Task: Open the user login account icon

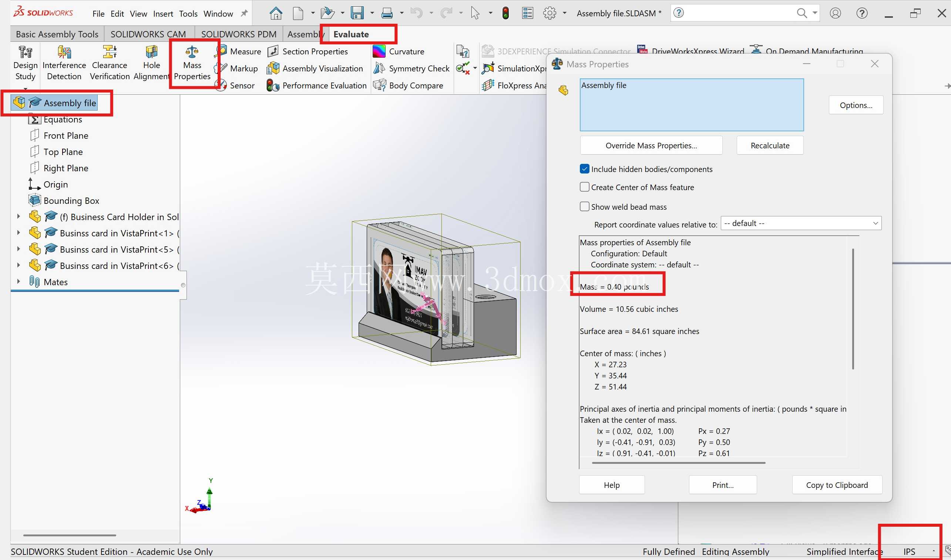Action: point(836,13)
